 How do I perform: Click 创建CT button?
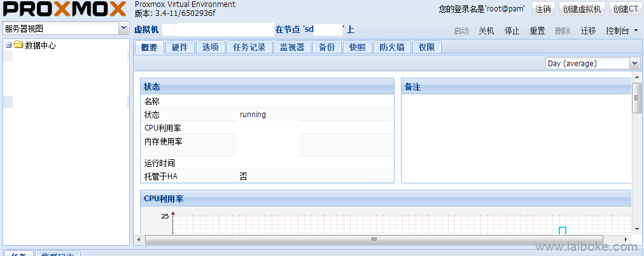626,9
